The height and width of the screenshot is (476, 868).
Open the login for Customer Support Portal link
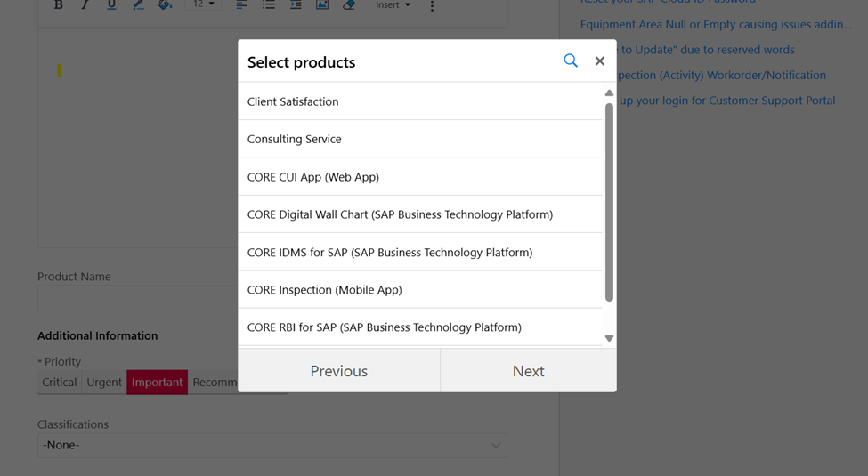tap(726, 101)
